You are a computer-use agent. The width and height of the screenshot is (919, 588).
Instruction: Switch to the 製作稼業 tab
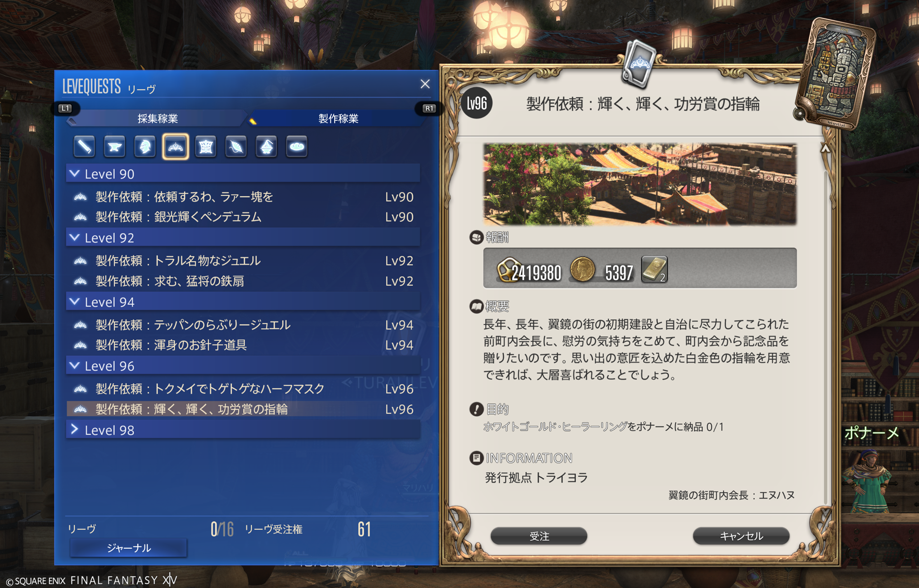pos(338,119)
